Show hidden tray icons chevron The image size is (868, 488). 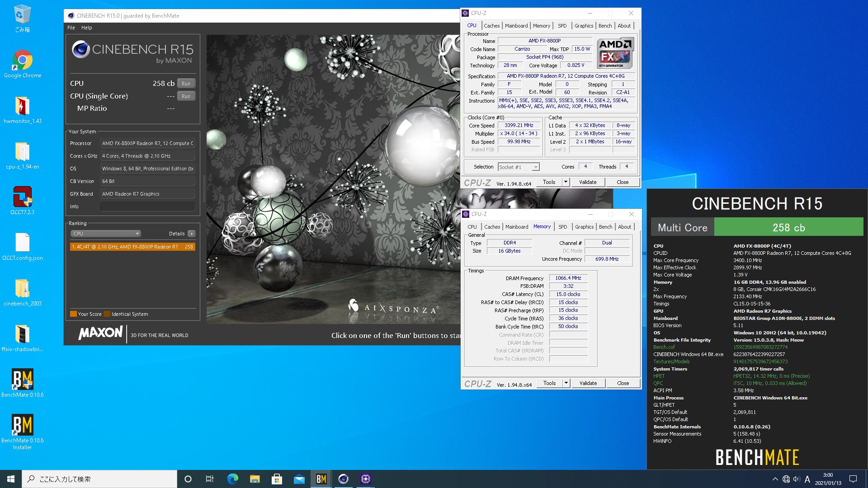(775, 479)
